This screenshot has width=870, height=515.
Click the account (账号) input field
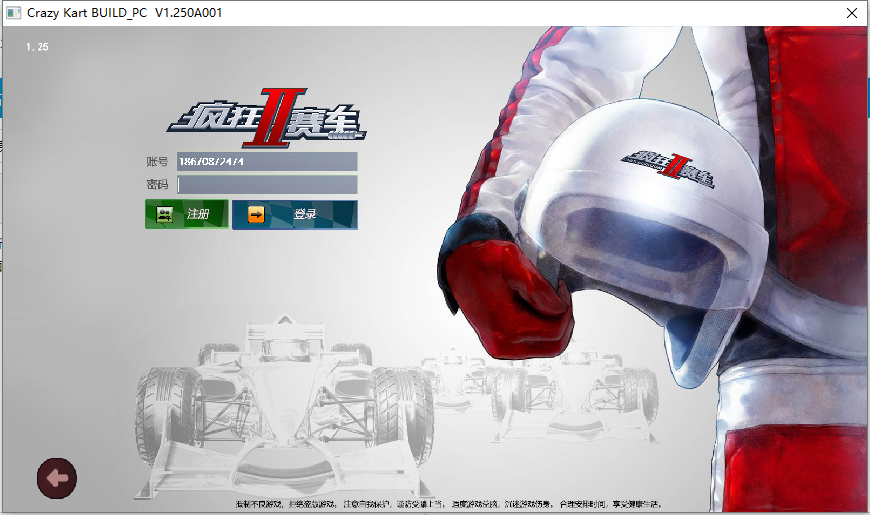coord(267,161)
